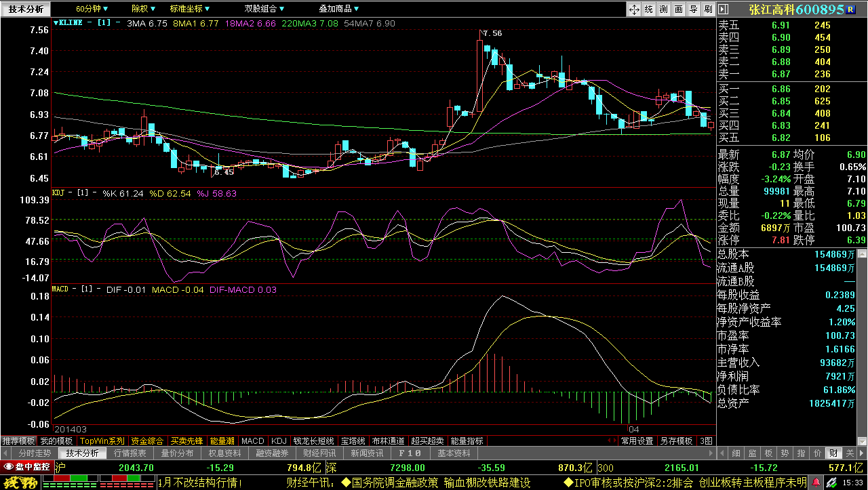Click the blue R badge after 600895
This screenshot has height=490, width=868.
pos(851,9)
